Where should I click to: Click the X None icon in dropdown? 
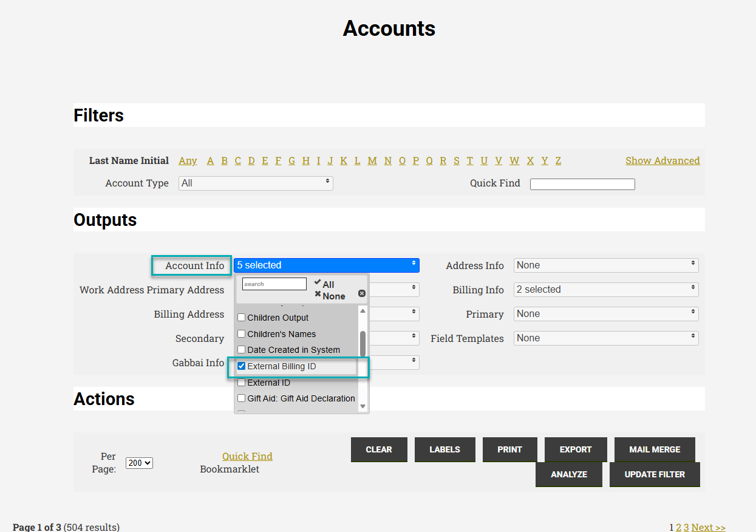[x=318, y=295]
